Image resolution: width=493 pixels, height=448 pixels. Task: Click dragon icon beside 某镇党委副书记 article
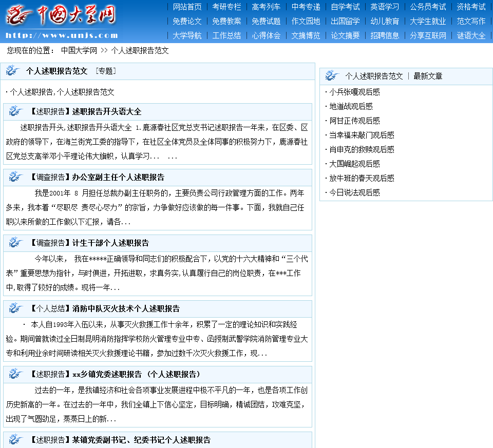coord(16,439)
